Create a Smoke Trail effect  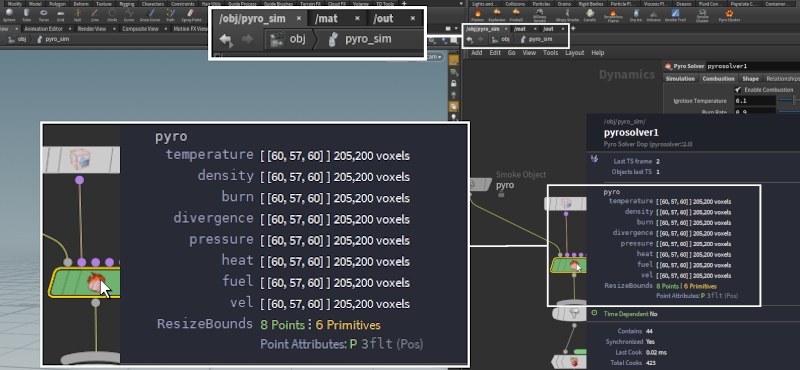(675, 15)
